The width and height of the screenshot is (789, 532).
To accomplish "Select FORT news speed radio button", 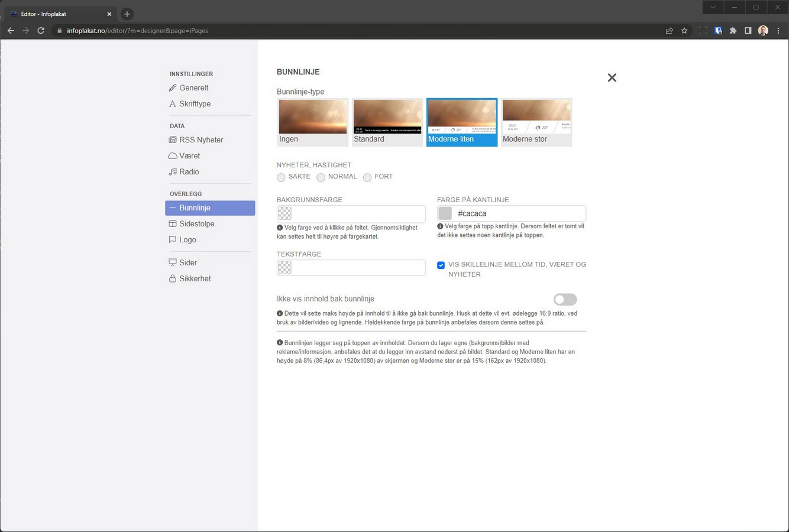I will 367,177.
